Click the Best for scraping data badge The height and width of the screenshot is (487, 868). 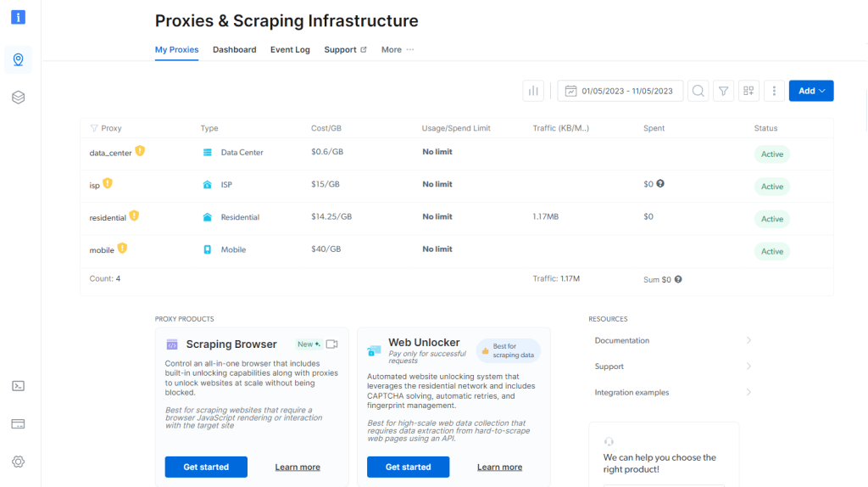pos(509,350)
